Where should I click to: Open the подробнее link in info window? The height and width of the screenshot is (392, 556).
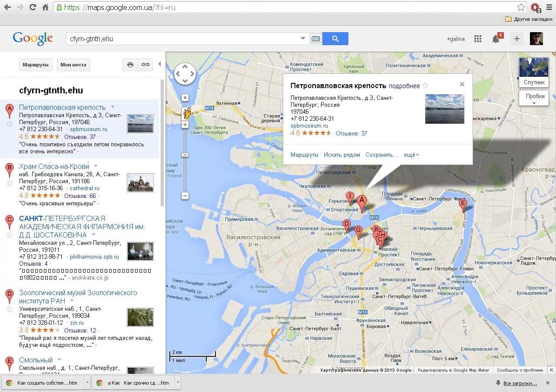tap(404, 86)
